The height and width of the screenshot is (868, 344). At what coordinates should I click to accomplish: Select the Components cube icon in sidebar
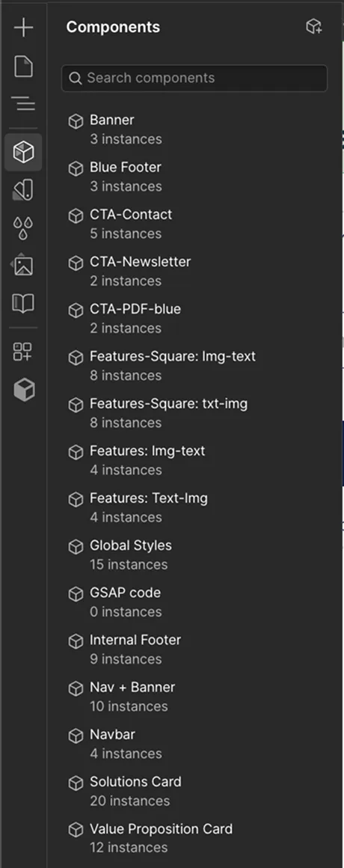click(23, 152)
